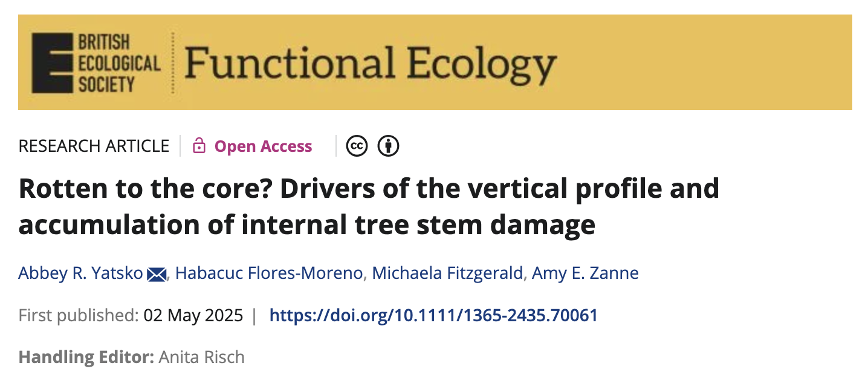Click the RESEARCH ARTICLE label
The width and height of the screenshot is (868, 386).
94,146
